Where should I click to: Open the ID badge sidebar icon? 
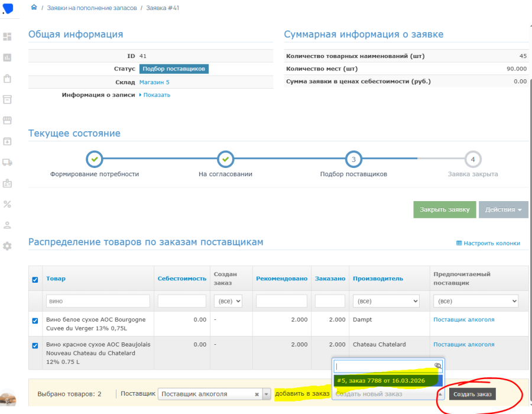(7, 183)
